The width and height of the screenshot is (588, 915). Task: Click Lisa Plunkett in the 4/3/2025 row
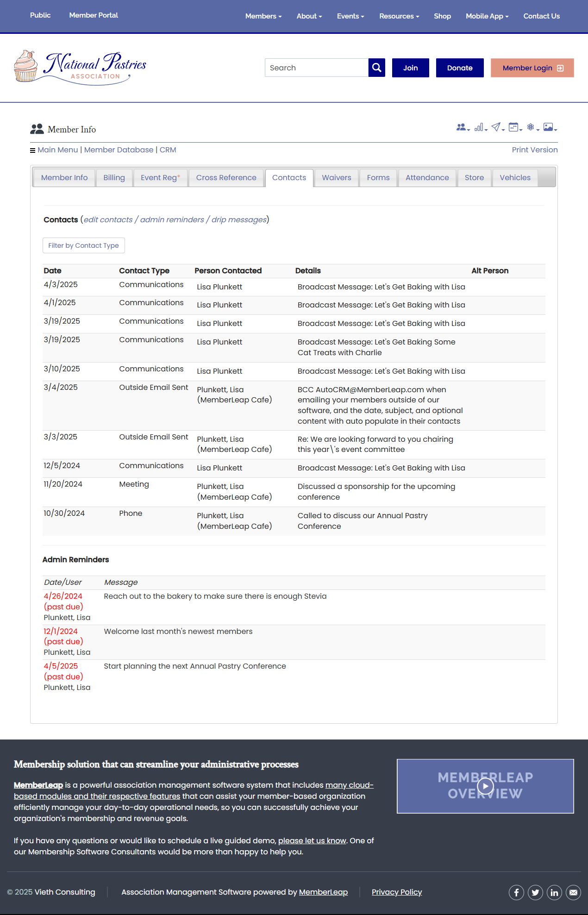(x=219, y=287)
